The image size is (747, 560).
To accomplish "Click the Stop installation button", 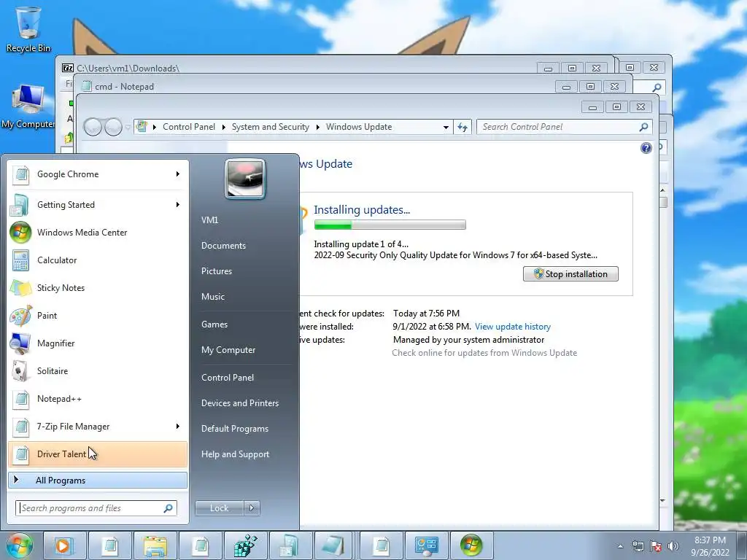I will tap(570, 274).
